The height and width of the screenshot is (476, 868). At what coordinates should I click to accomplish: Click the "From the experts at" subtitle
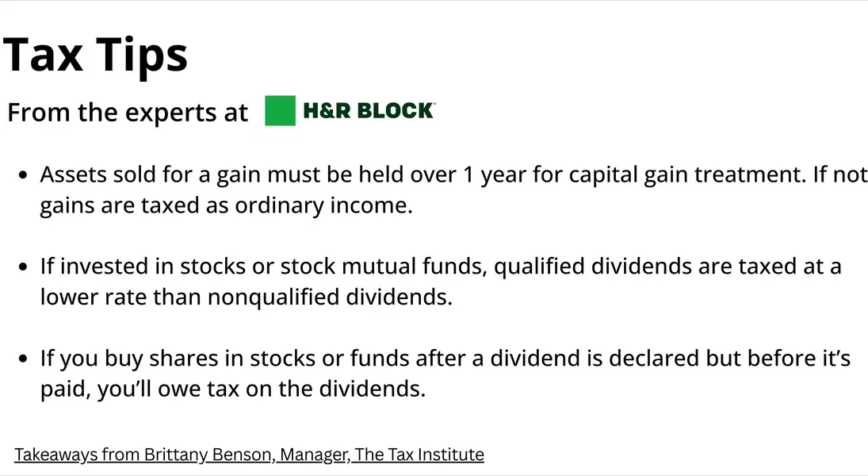click(128, 113)
